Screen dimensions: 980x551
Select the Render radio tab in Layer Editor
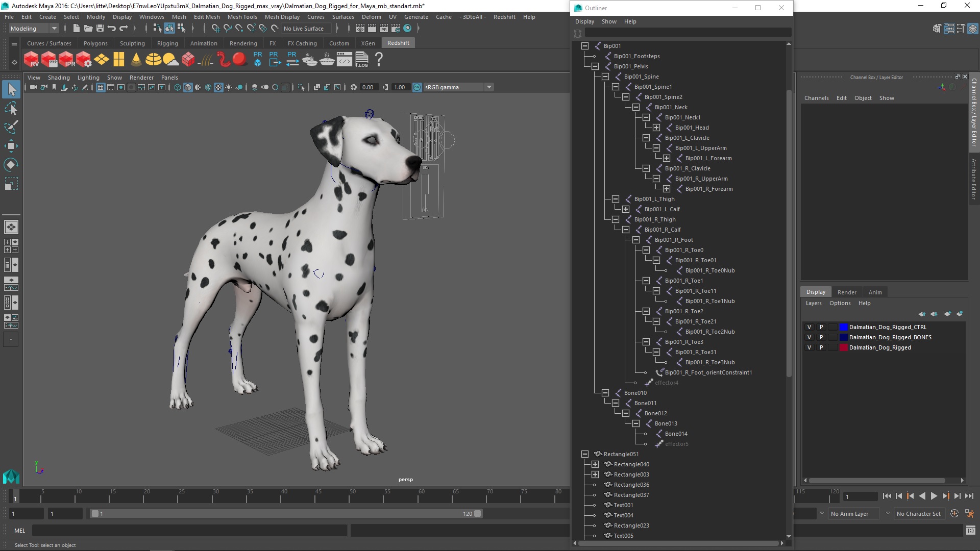pos(847,292)
